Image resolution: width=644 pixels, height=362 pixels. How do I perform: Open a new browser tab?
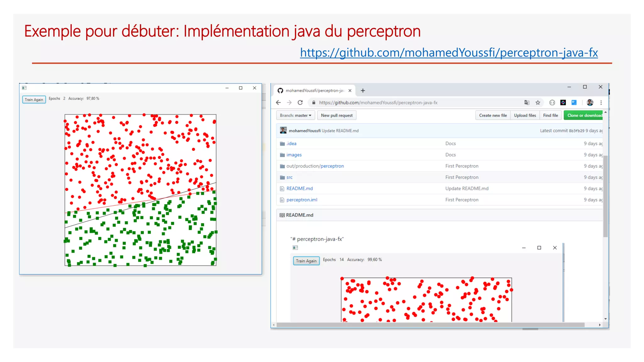[x=363, y=90]
